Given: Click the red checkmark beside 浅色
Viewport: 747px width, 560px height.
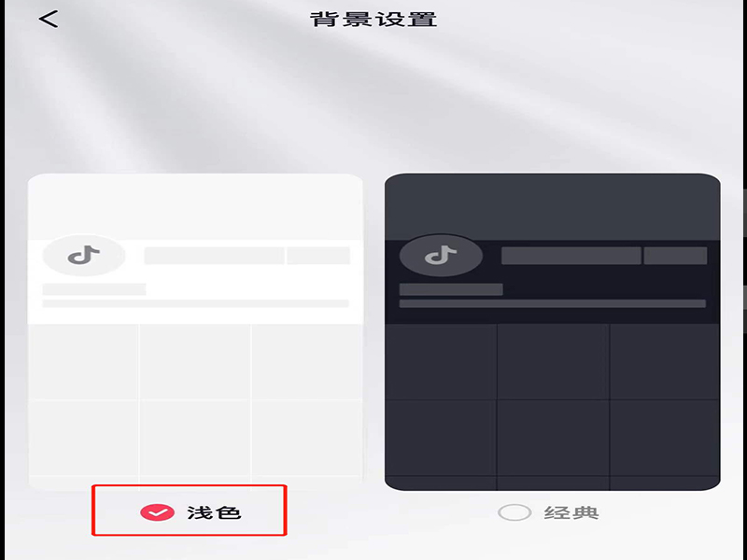Looking at the screenshot, I should (157, 512).
